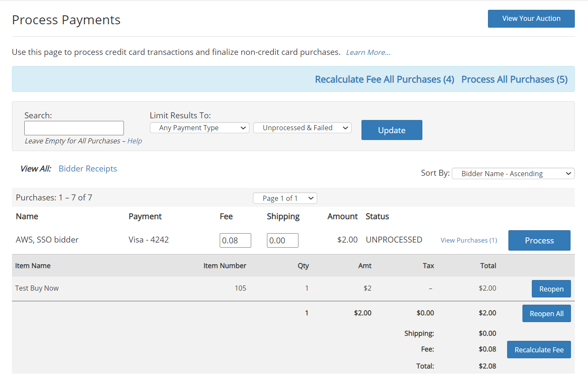This screenshot has height=377, width=588.
Task: Click the Recalculate Fee button
Action: (x=539, y=350)
